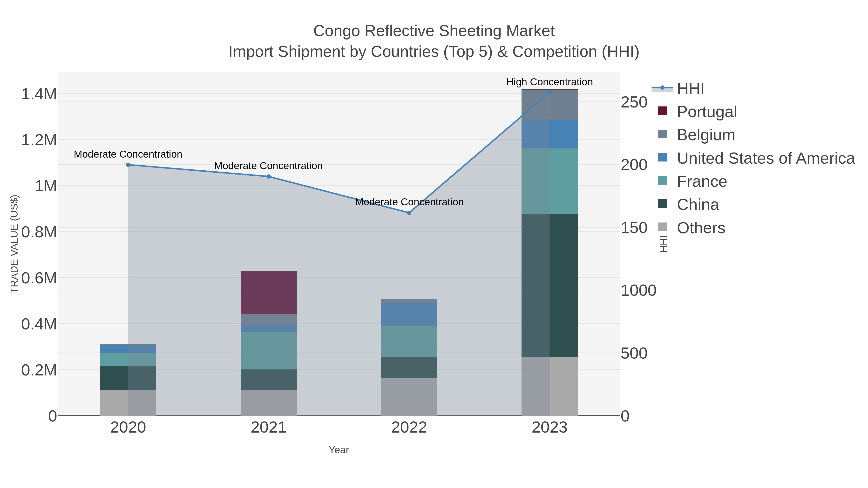This screenshot has height=488, width=868.
Task: Toggle the China legend entry
Action: tap(688, 204)
